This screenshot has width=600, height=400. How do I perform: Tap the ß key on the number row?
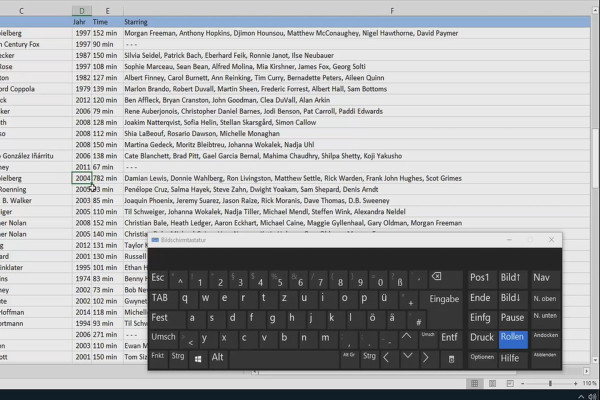pos(398,280)
